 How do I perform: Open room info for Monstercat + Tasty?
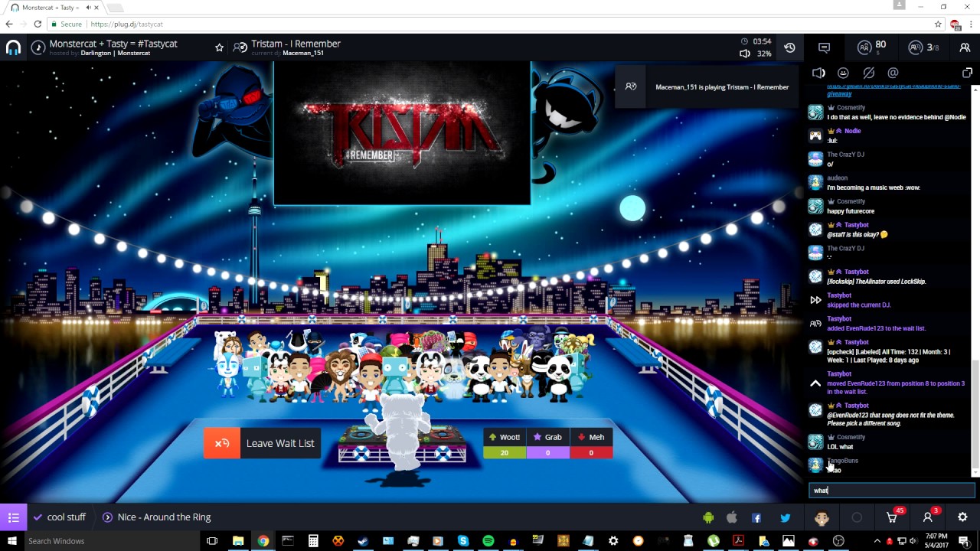(38, 47)
